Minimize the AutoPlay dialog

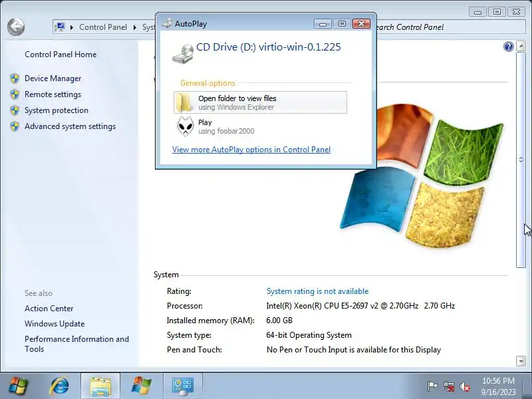[x=323, y=23]
